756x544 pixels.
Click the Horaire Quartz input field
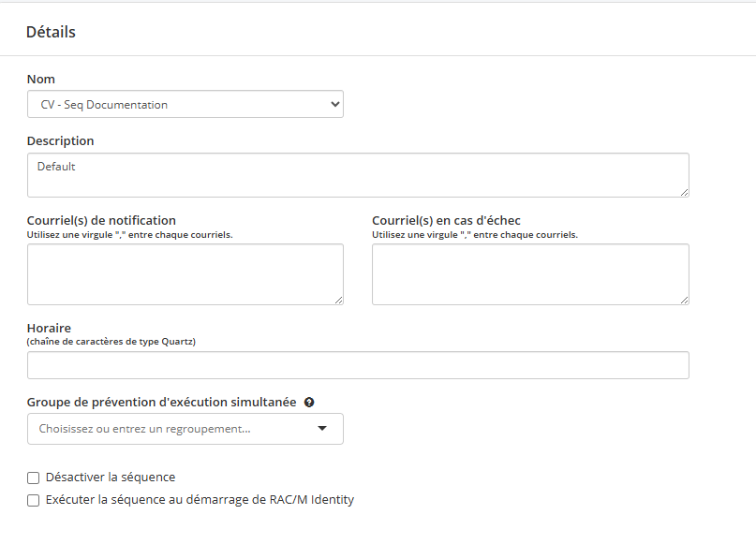tap(358, 365)
